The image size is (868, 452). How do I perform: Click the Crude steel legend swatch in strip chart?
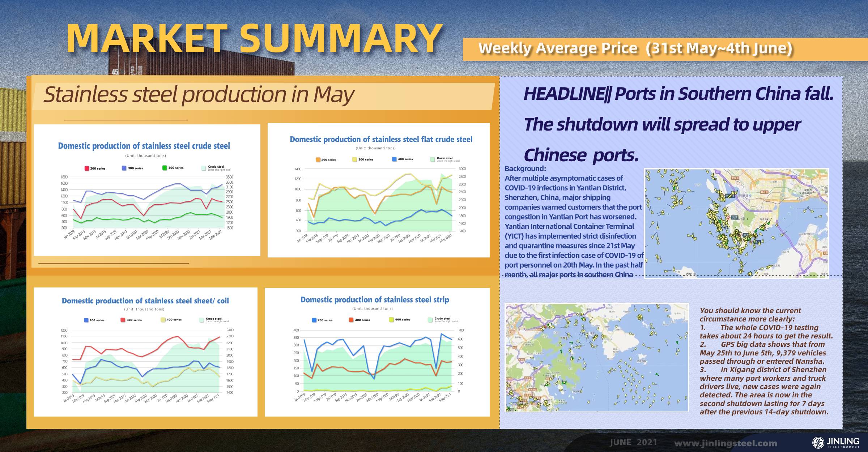430,320
